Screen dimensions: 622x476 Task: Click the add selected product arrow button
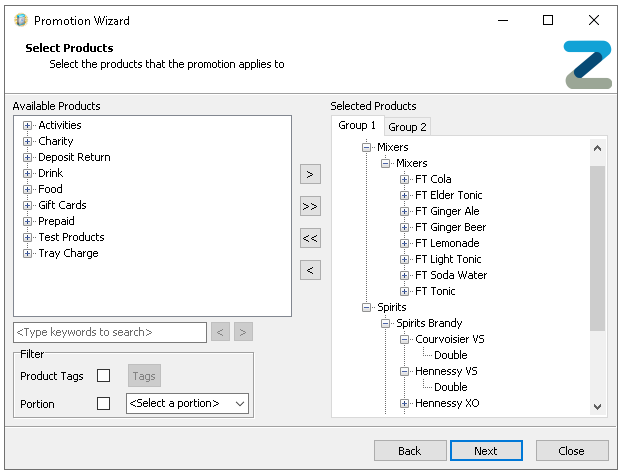point(310,174)
